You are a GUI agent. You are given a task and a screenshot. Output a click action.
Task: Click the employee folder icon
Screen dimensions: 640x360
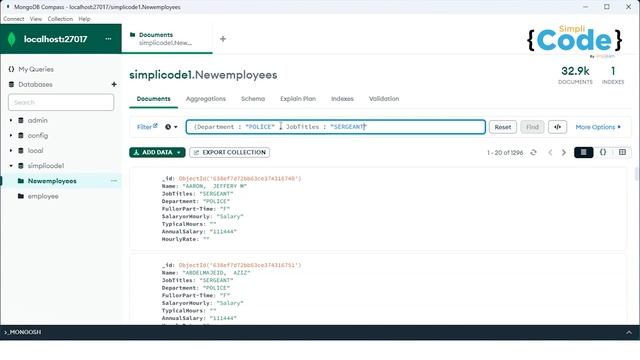[x=21, y=196]
